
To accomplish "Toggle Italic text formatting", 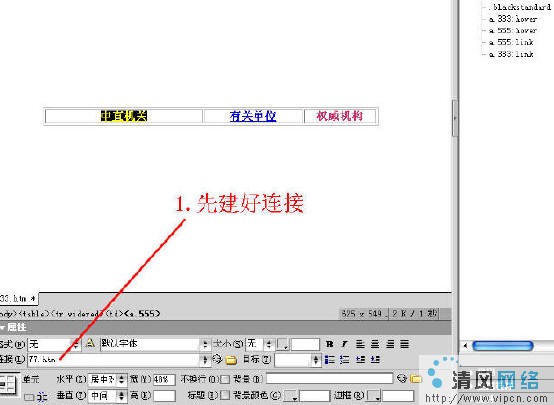I will tap(344, 344).
